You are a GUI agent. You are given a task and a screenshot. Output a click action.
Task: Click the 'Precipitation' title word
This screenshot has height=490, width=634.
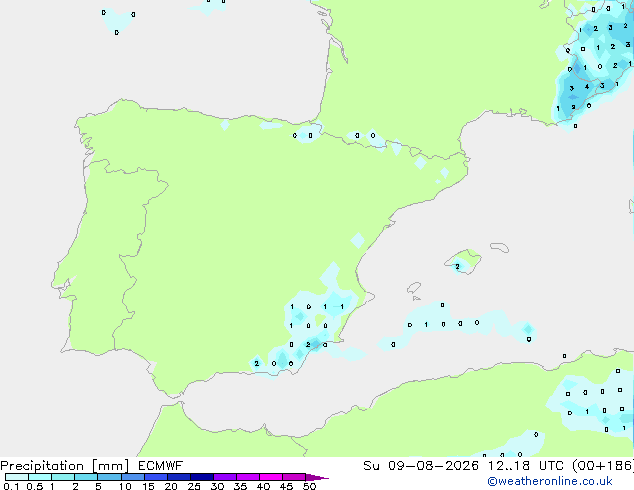tap(42, 466)
